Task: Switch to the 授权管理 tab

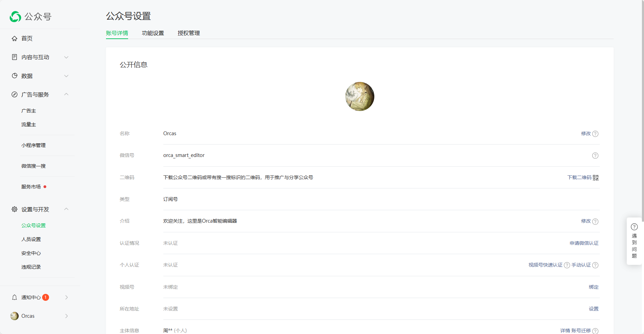Action: (x=189, y=33)
